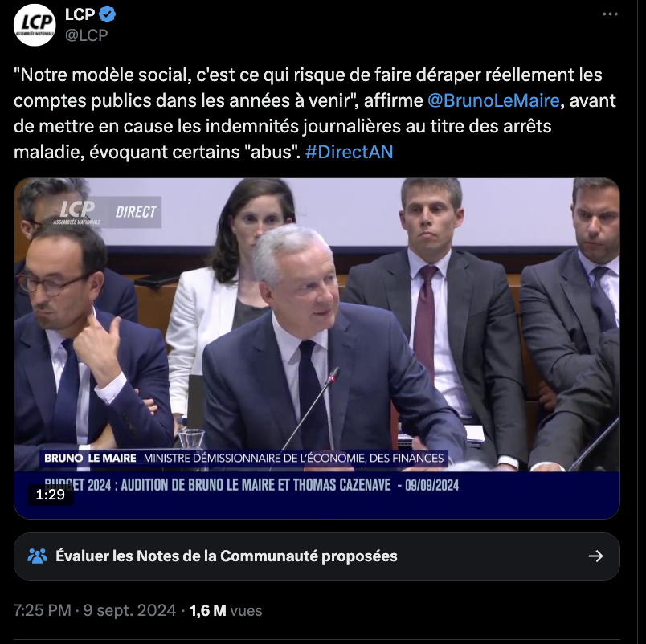The width and height of the screenshot is (646, 644).
Task: Open the @BrunoLeMaire mention
Action: tap(493, 100)
